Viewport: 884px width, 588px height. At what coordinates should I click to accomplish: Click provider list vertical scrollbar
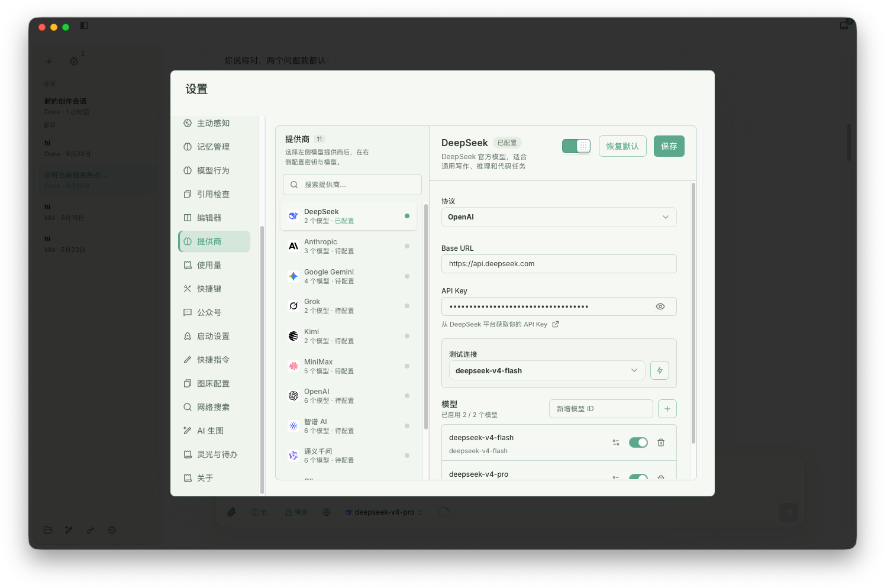pos(425,316)
